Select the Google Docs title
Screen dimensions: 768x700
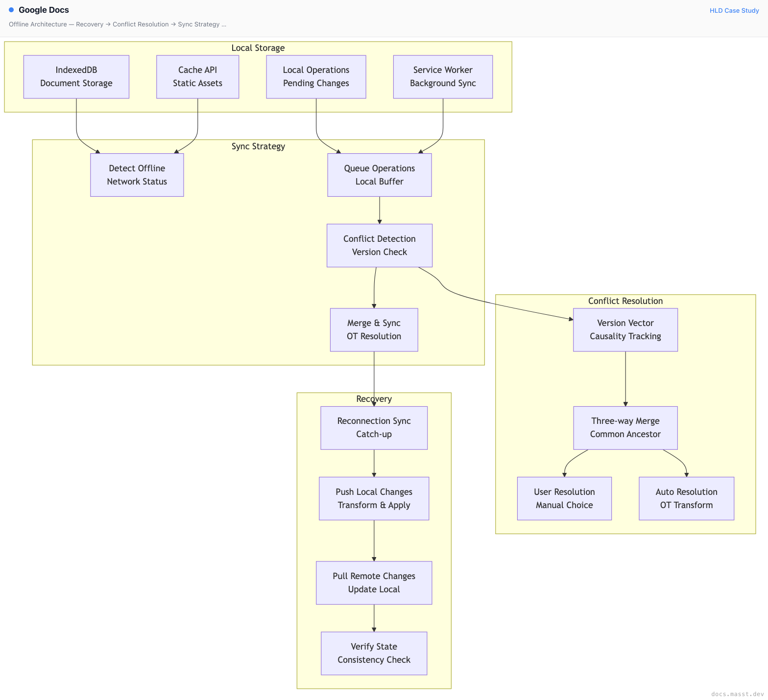pos(44,10)
